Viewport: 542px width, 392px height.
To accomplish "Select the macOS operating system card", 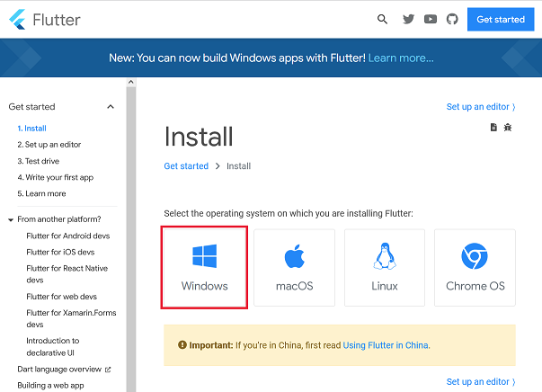I will coord(295,268).
